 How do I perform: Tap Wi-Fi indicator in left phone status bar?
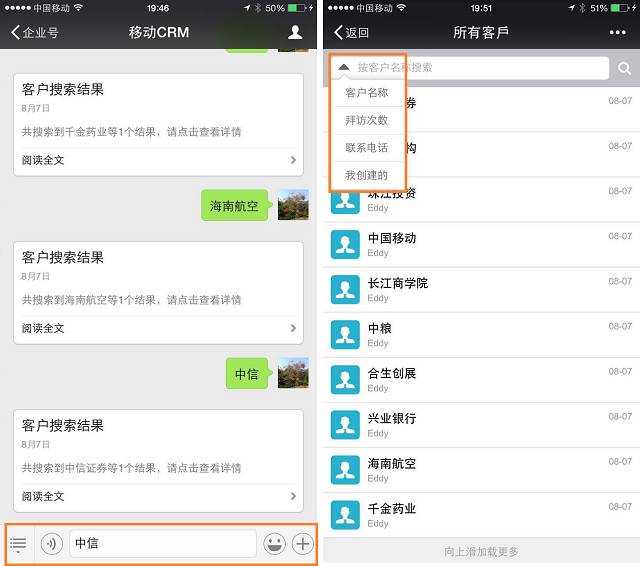(x=78, y=7)
